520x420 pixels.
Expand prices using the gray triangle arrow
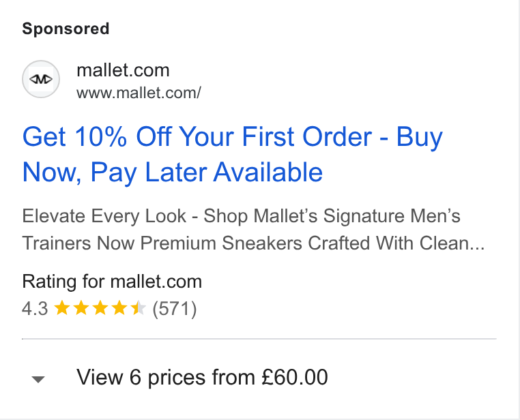[x=38, y=379]
